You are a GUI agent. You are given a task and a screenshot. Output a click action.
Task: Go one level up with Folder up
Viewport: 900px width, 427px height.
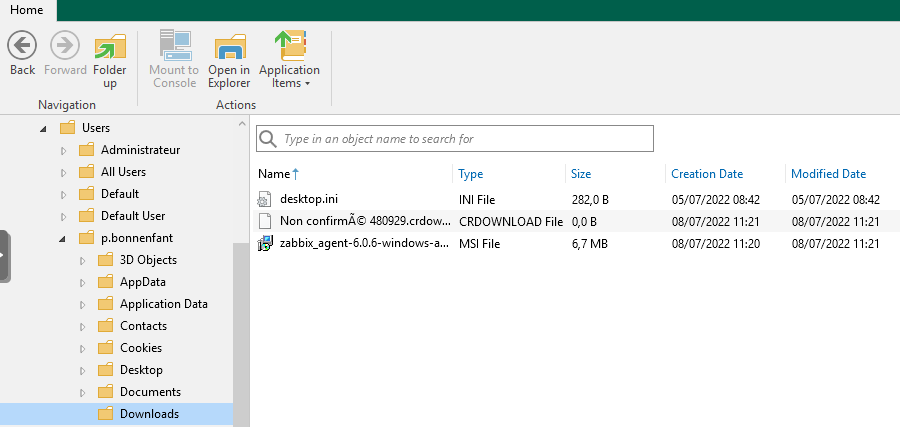tap(110, 60)
